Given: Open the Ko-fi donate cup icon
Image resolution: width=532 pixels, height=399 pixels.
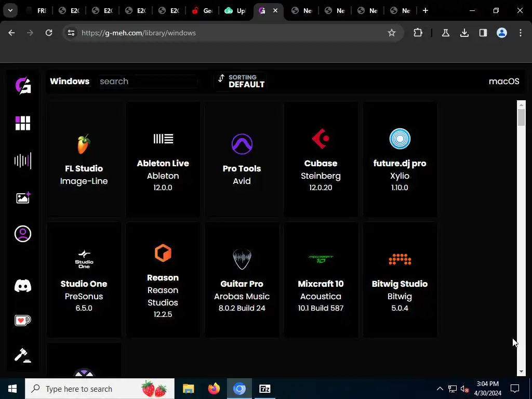Looking at the screenshot, I should click(23, 320).
